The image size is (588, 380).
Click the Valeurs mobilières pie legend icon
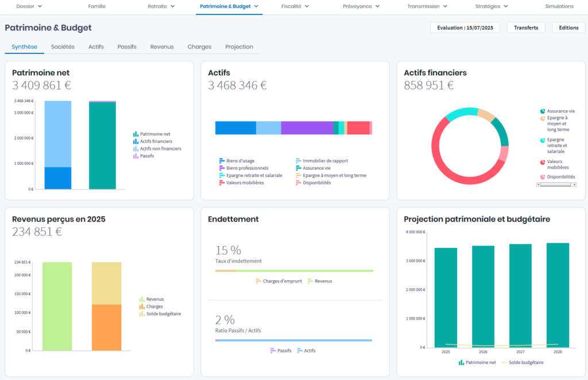coord(543,162)
